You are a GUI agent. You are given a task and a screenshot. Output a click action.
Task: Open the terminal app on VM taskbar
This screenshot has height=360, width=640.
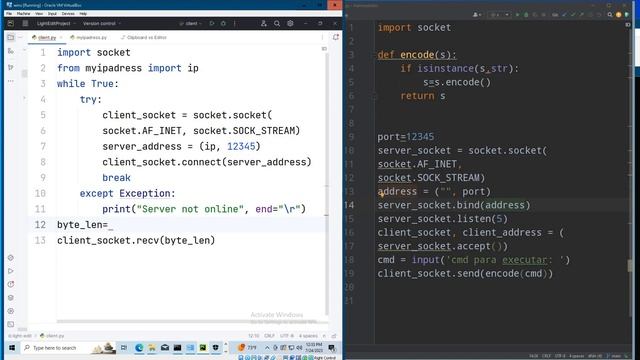[x=178, y=348]
